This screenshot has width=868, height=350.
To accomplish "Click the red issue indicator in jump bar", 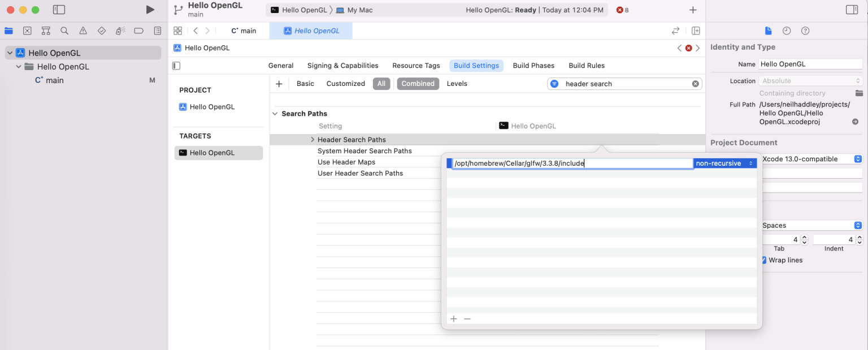I will pyautogui.click(x=688, y=48).
